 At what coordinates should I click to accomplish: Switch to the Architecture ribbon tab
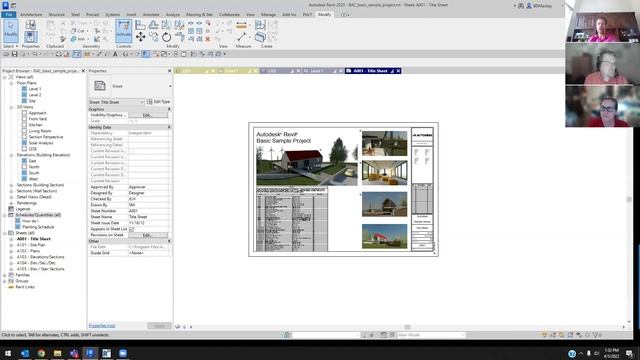(31, 15)
